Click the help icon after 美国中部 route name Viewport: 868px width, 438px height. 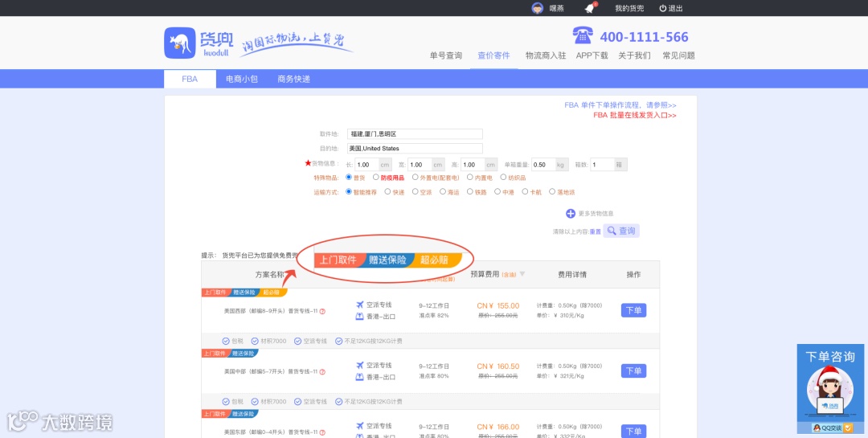(x=322, y=371)
